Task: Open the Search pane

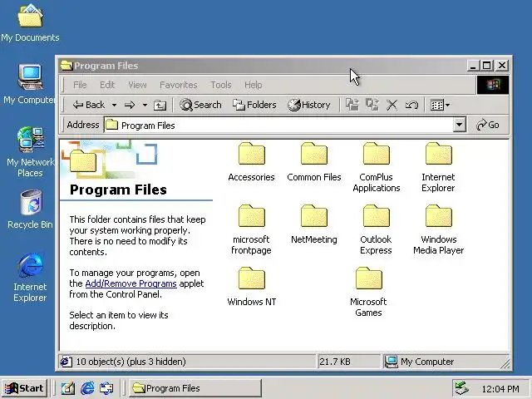Action: click(x=200, y=106)
